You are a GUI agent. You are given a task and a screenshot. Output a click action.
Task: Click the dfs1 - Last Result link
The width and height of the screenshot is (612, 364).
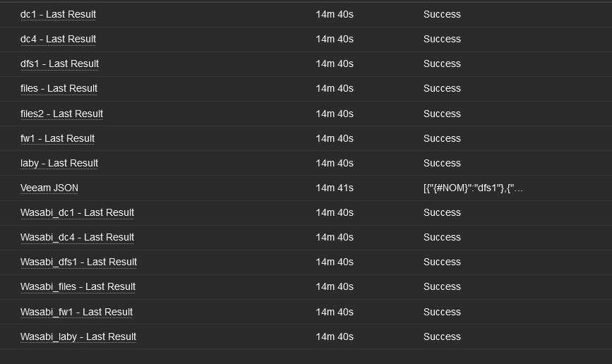click(59, 63)
